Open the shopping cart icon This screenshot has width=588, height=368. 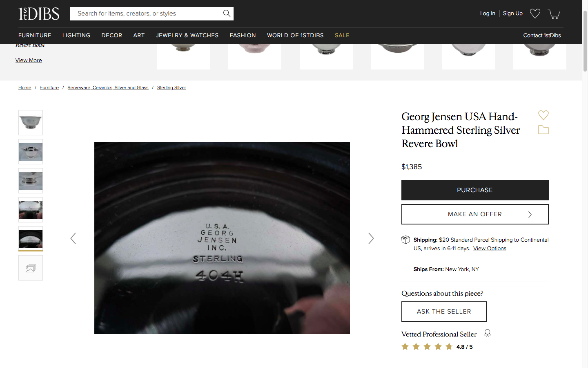pos(553,14)
